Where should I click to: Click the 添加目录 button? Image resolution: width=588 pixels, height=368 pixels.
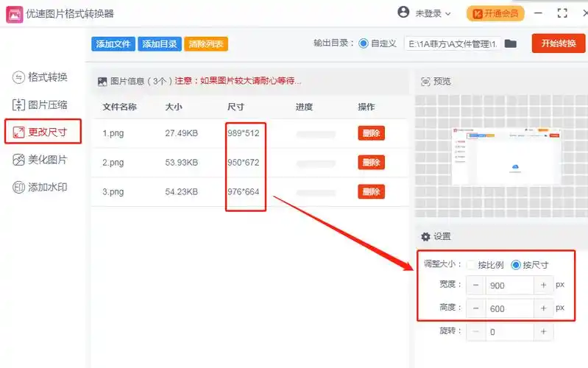(160, 44)
